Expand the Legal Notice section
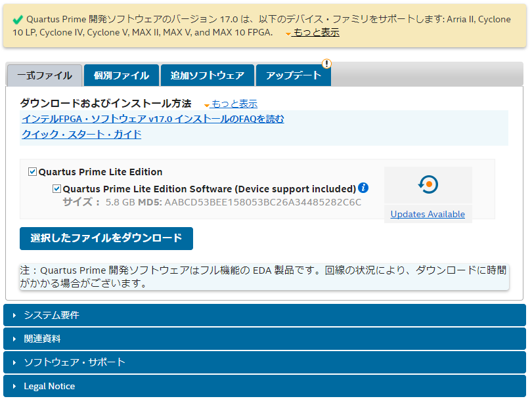 pyautogui.click(x=265, y=386)
